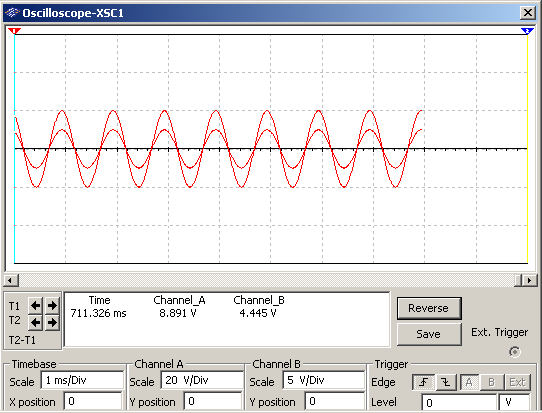Click the Trigger Level unit field V
The image size is (542, 413).
click(514, 403)
